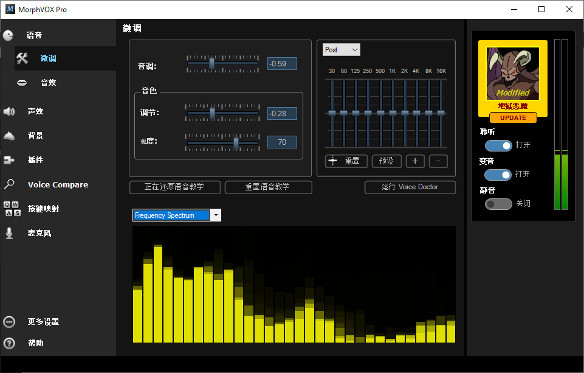The height and width of the screenshot is (373, 584).
Task: Open Voice Compare via magnifier icon
Action: 9,184
